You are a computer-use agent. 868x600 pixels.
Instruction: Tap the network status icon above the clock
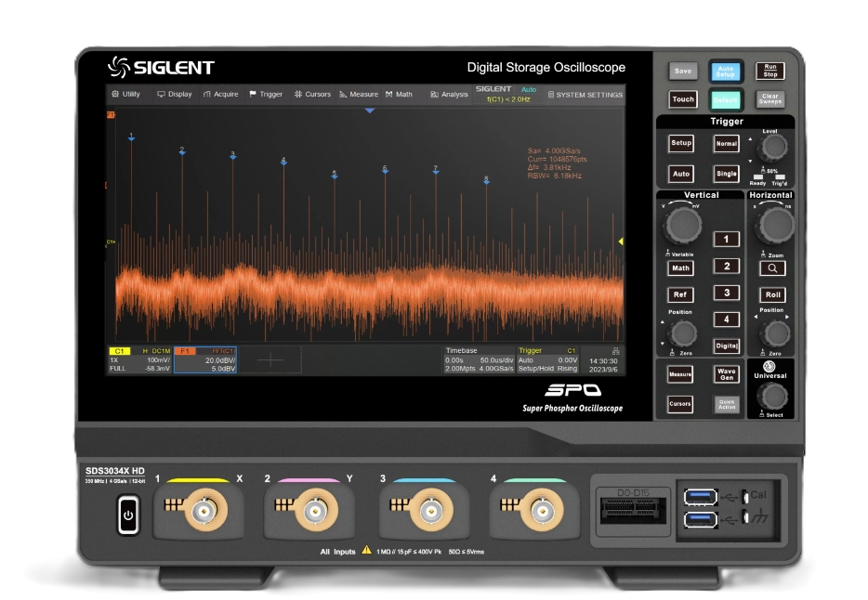(604, 350)
